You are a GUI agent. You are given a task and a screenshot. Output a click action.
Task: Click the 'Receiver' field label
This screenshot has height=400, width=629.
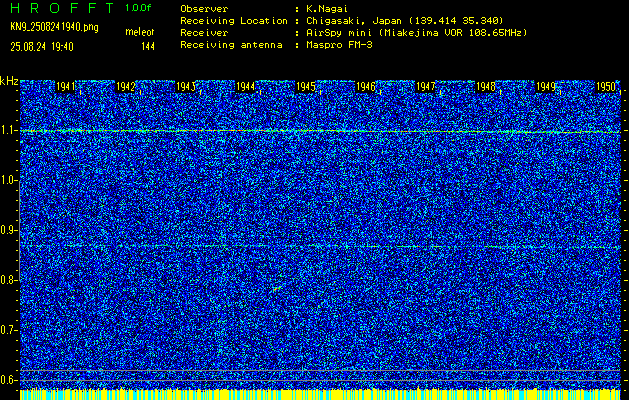point(204,32)
